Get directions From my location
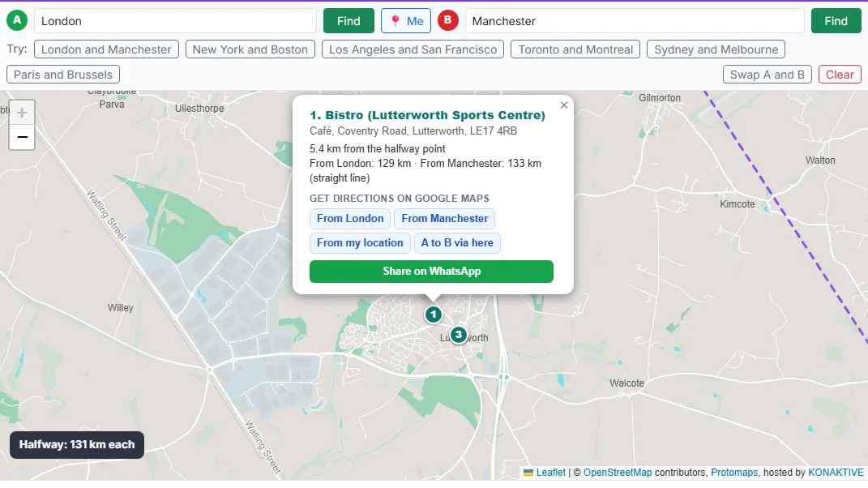This screenshot has width=868, height=488. pos(360,242)
